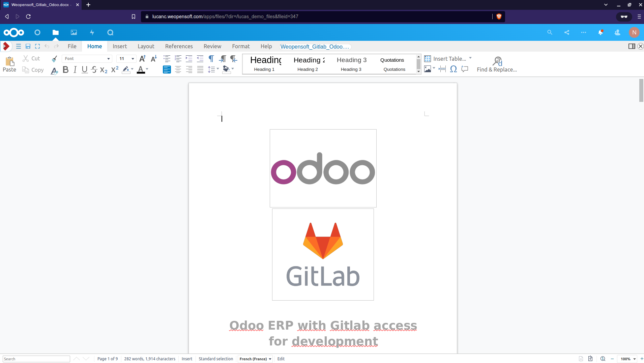Open font color dropdown arrow
The height and width of the screenshot is (363, 644).
(147, 69)
